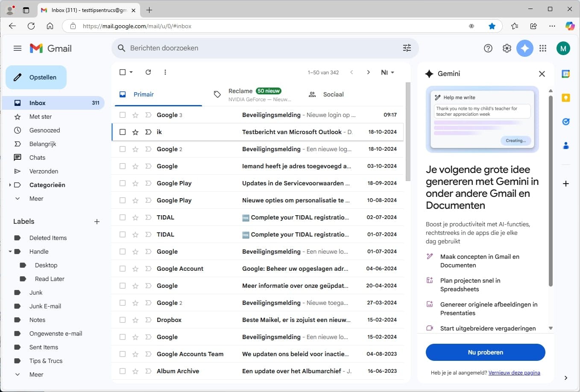The image size is (580, 392).
Task: Open Google Calendar in side panel
Action: tap(566, 74)
